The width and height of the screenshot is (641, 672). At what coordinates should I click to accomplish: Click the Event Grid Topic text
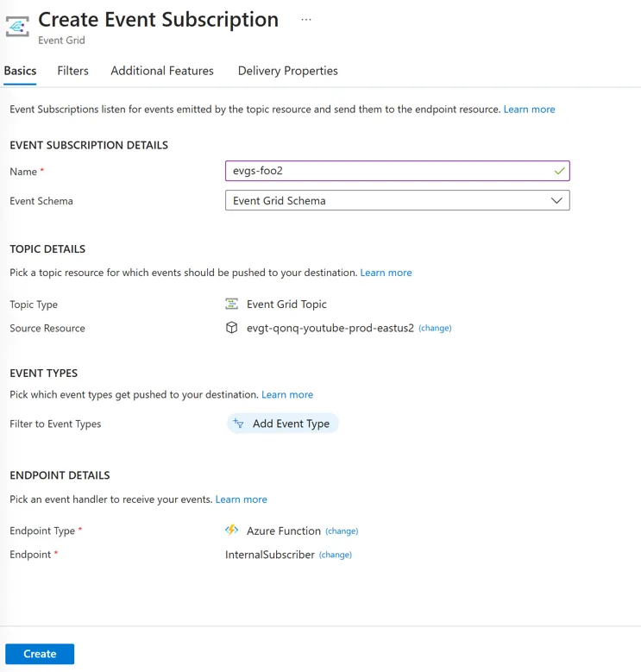(286, 304)
